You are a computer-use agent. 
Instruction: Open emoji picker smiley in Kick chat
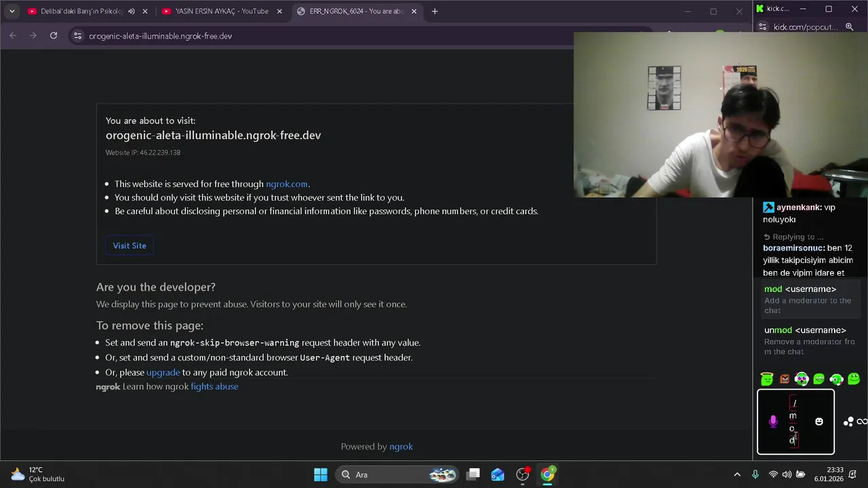(818, 422)
